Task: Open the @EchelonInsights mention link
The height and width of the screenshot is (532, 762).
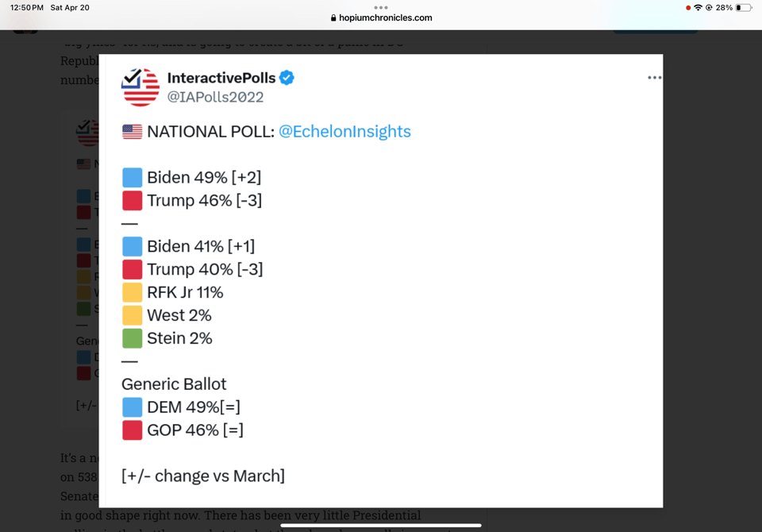Action: pos(344,132)
